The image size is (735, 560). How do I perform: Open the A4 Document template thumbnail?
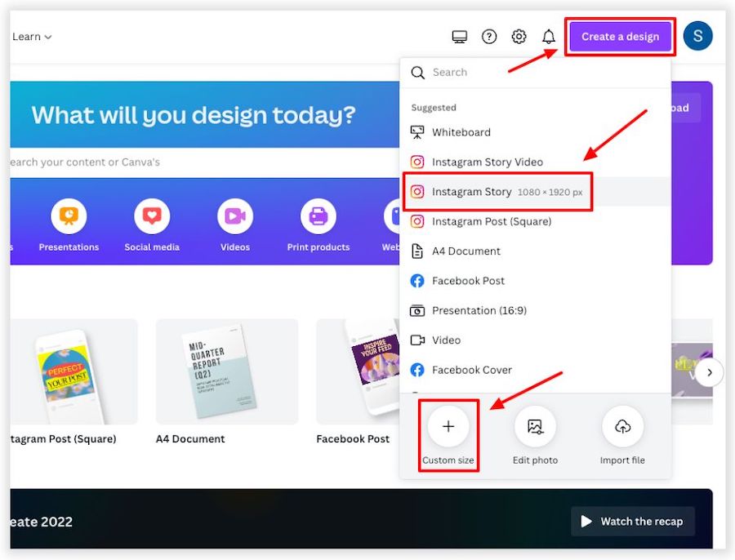point(226,371)
